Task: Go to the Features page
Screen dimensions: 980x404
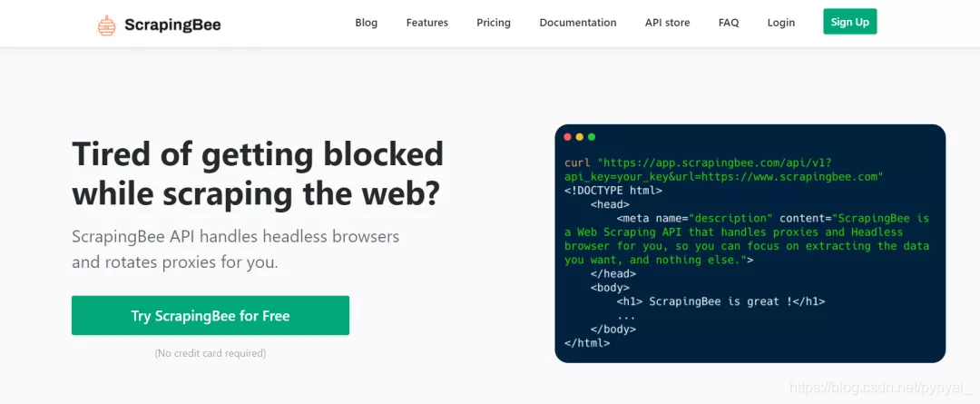Action: click(426, 23)
